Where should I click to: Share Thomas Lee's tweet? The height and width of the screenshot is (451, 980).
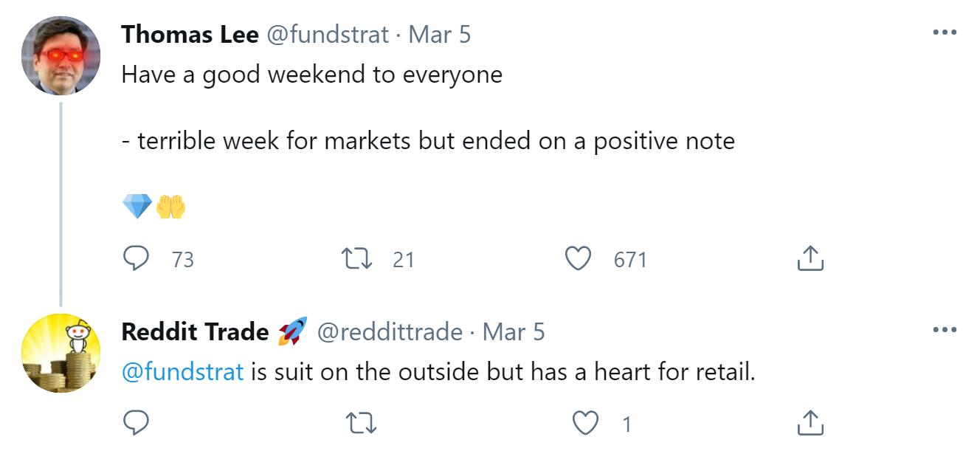(810, 258)
